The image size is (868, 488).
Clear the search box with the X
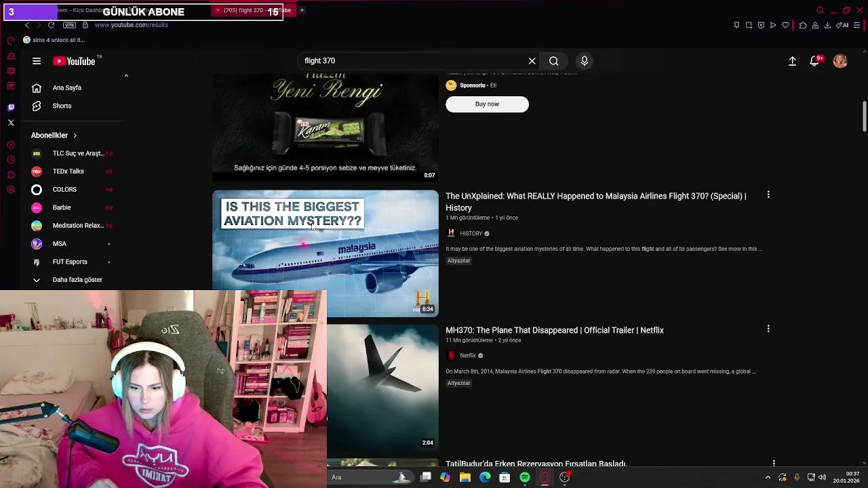point(532,61)
